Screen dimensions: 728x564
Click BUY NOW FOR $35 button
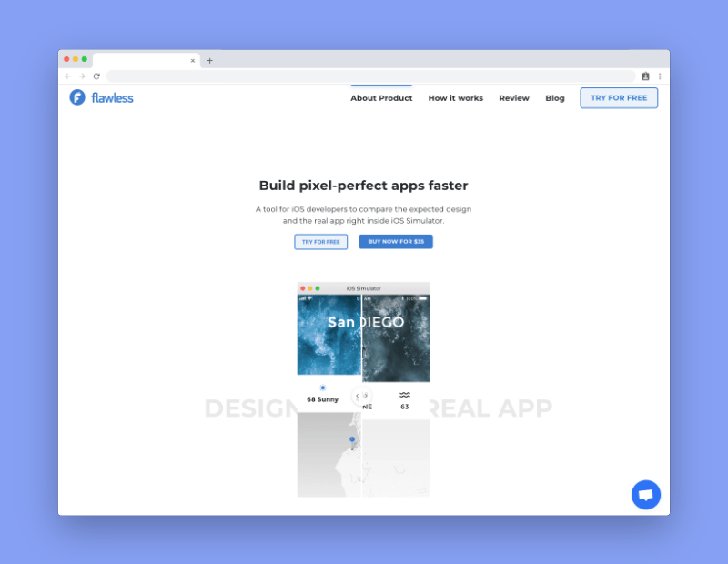[396, 242]
